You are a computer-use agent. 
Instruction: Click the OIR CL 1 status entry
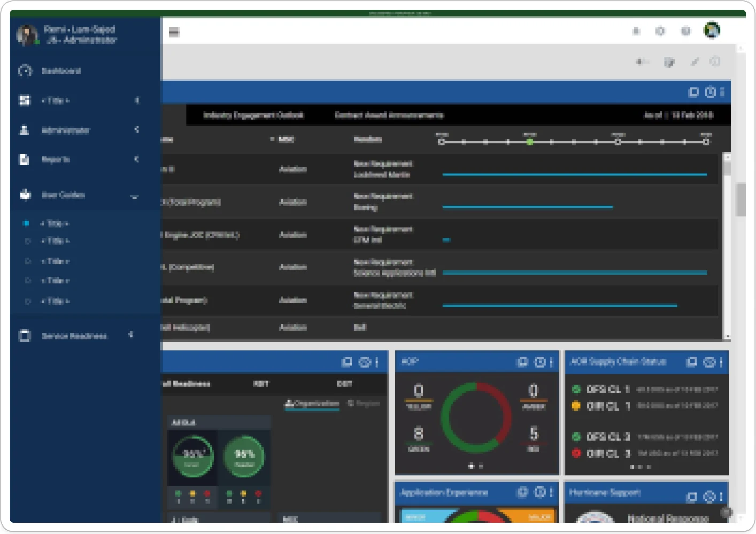click(644, 406)
